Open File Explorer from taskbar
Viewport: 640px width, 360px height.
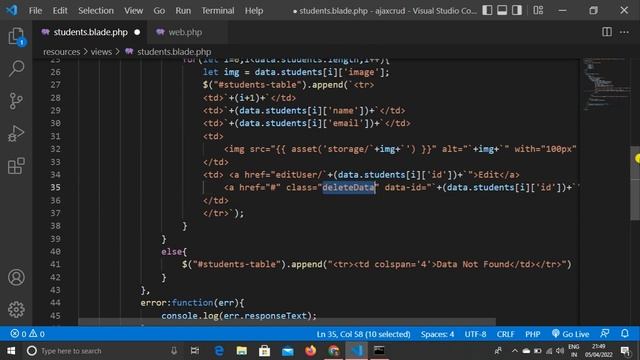pos(242,351)
